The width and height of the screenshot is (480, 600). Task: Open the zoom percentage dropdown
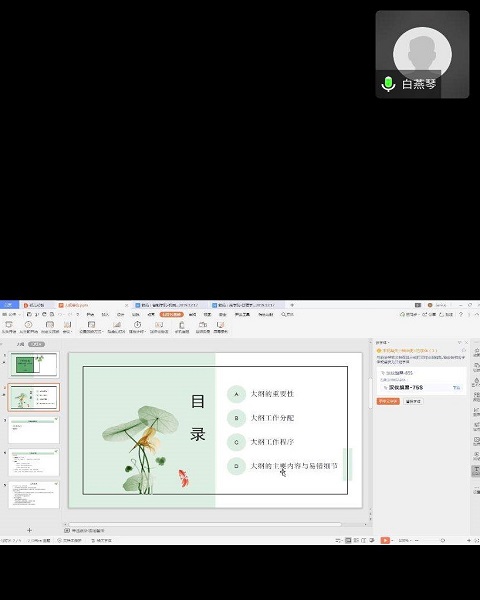(x=405, y=540)
